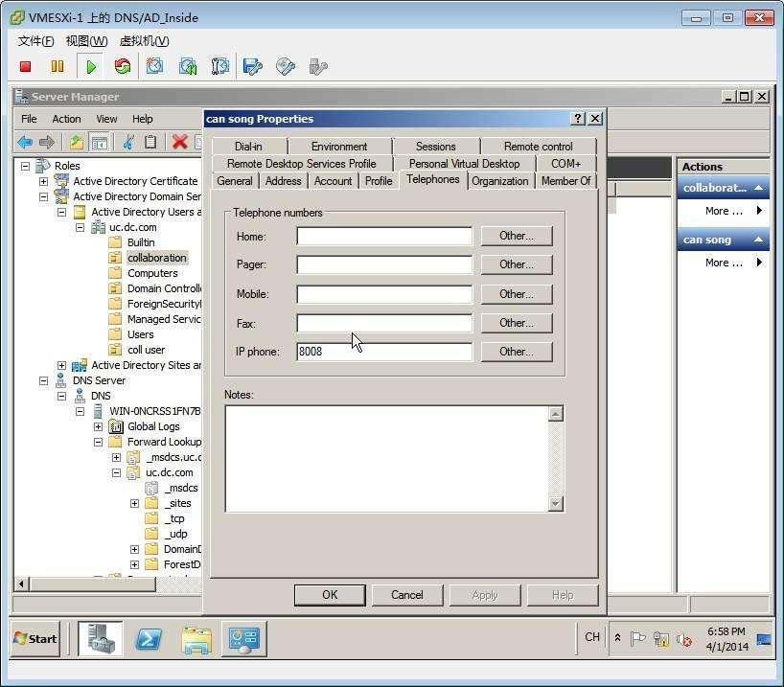Select the coll user folder
Viewport: 784px width, 687px height.
[146, 350]
